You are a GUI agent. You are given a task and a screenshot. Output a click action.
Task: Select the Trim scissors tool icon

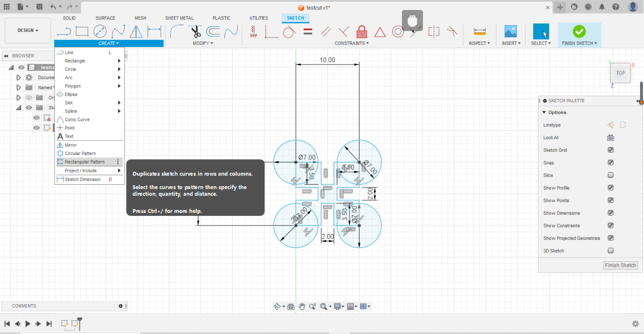(195, 32)
